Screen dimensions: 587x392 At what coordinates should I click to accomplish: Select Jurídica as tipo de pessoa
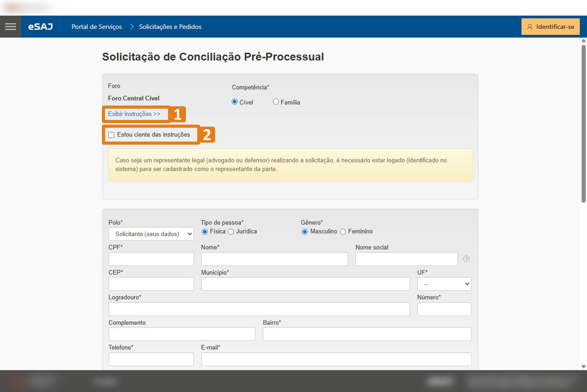coord(231,232)
